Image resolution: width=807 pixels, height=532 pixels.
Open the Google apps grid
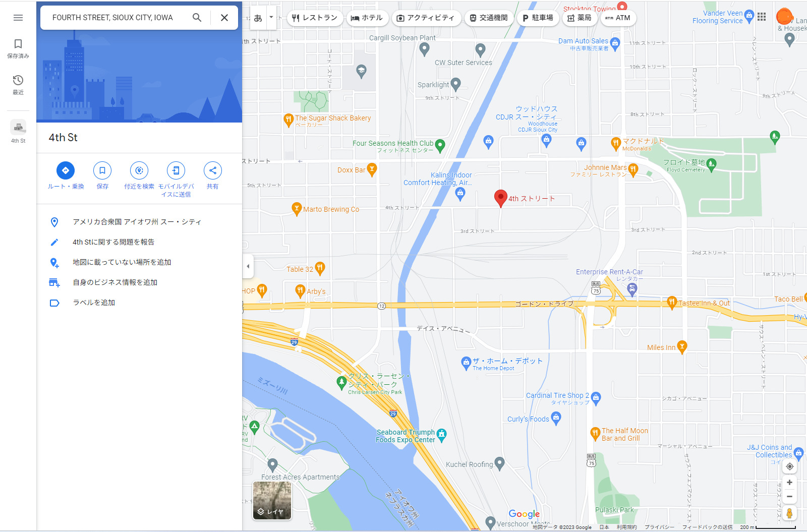762,17
